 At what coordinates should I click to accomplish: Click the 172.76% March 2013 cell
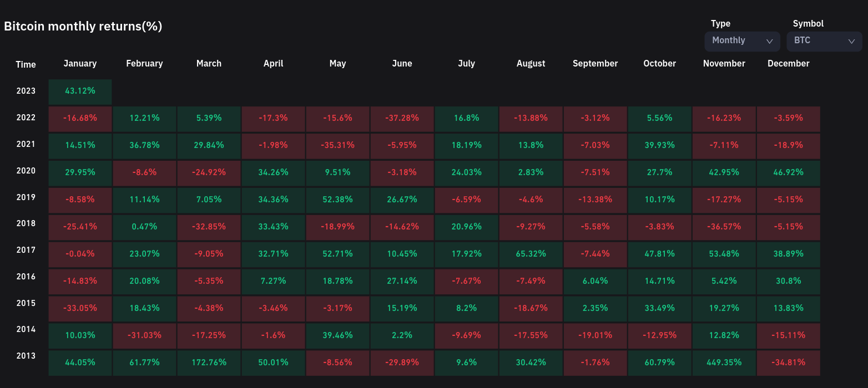pyautogui.click(x=209, y=363)
